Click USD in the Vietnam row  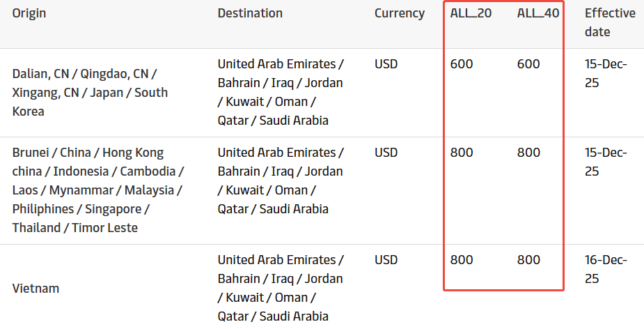(x=386, y=260)
